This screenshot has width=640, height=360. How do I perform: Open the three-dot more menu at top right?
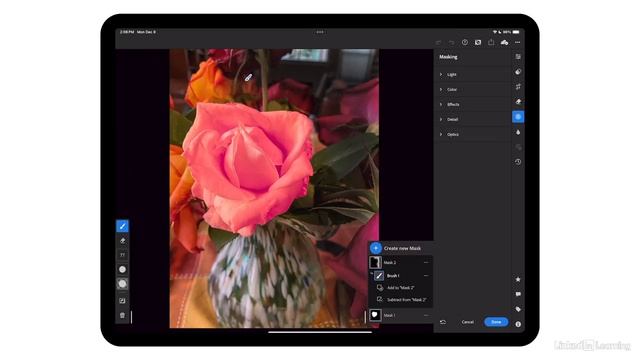[x=518, y=42]
